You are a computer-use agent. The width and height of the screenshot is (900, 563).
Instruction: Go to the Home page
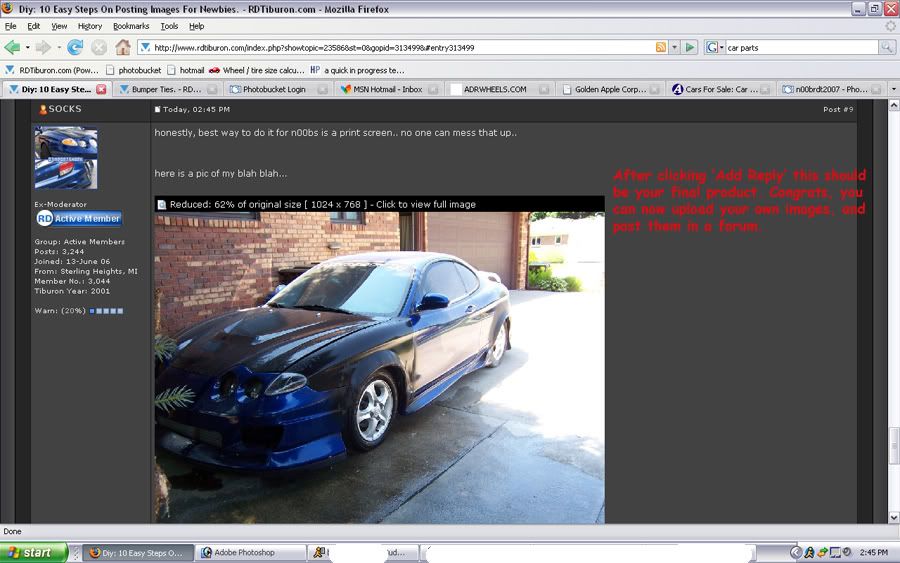pos(123,47)
